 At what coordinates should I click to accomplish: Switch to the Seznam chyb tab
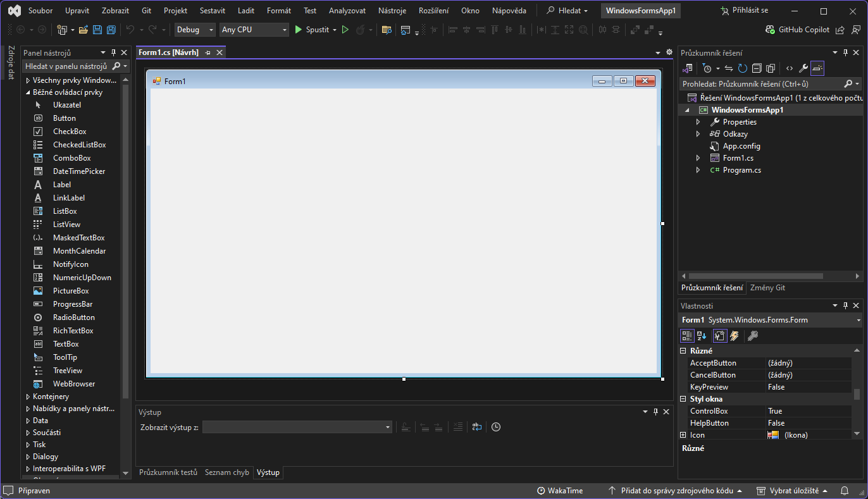click(x=226, y=472)
